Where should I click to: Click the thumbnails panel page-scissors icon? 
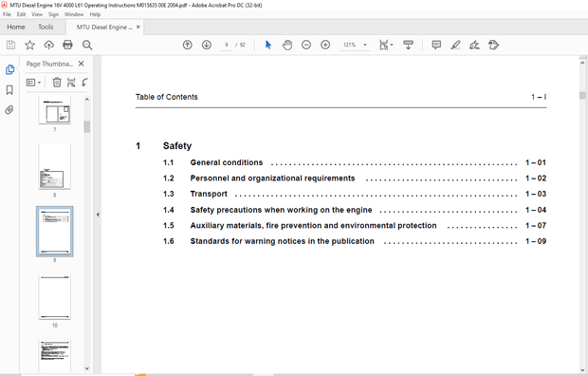tap(71, 83)
